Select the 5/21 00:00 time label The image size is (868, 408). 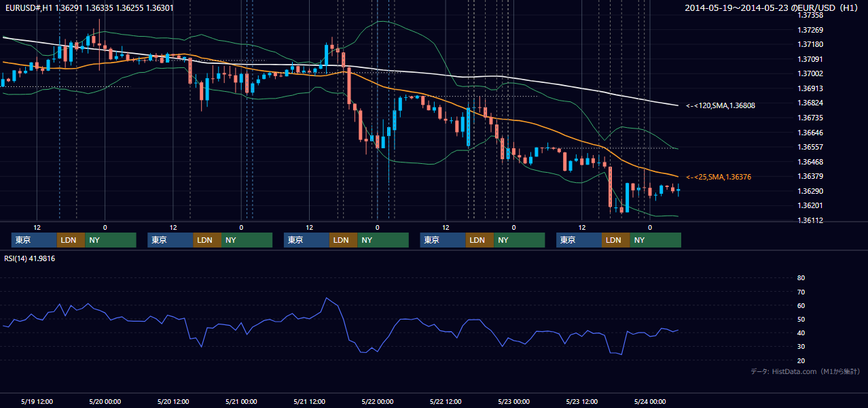[241, 401]
